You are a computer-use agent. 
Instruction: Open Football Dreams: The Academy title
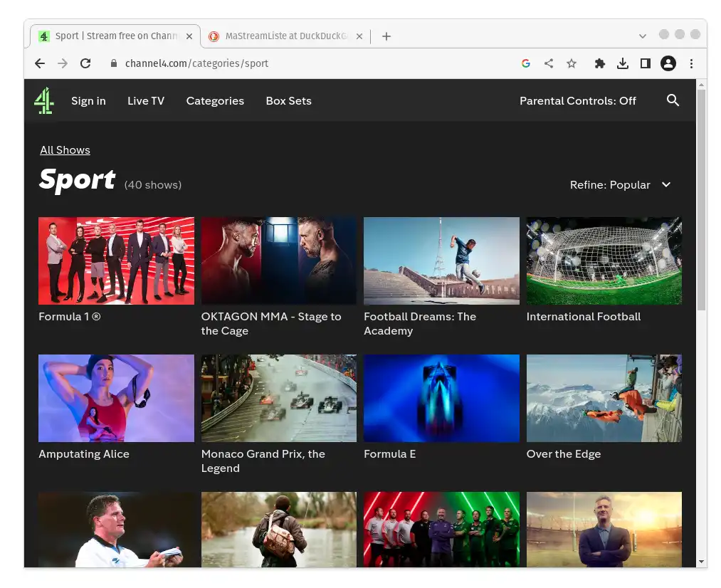tap(420, 324)
